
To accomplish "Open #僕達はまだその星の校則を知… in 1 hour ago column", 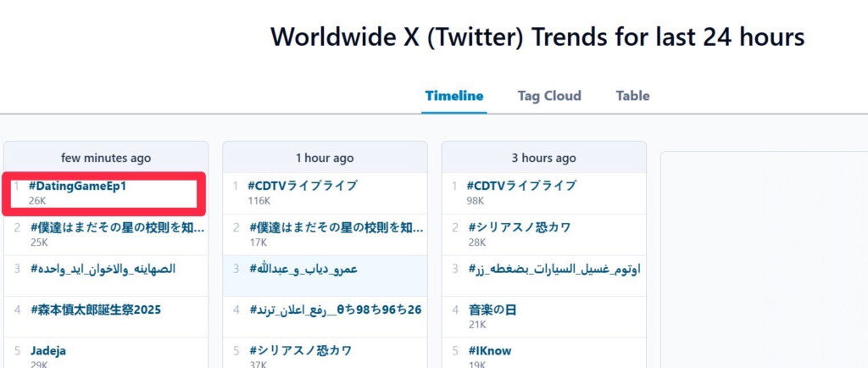I will 337,227.
